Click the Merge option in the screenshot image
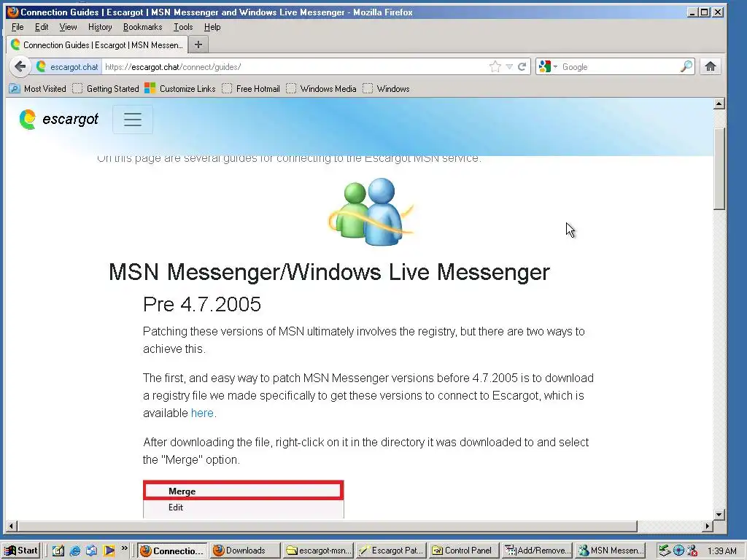 click(243, 491)
